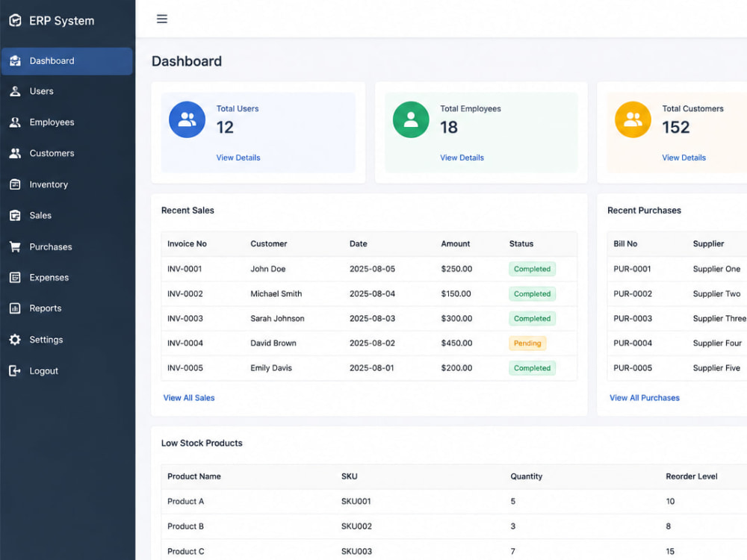Click the $450.00 amount cell
The width and height of the screenshot is (747, 560).
[456, 343]
